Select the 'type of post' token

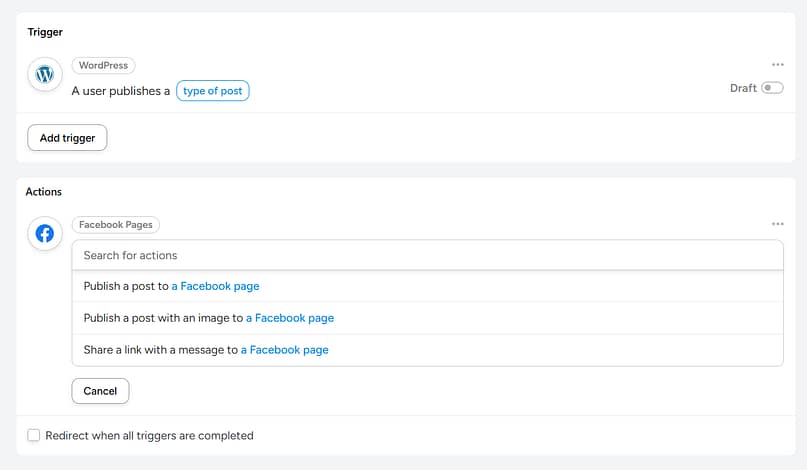(x=213, y=91)
